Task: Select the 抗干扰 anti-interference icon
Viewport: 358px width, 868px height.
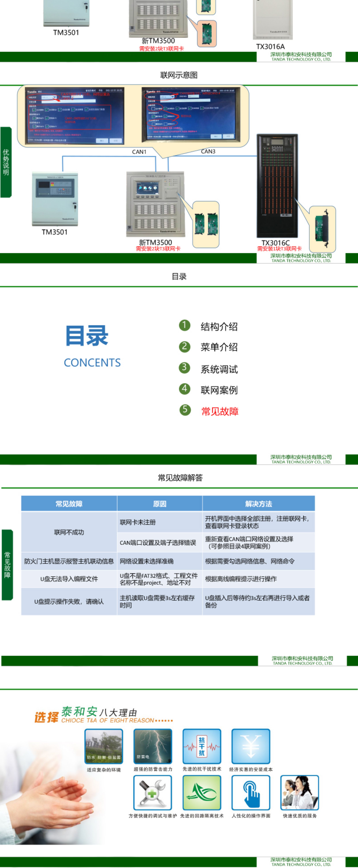Action: coord(202,746)
